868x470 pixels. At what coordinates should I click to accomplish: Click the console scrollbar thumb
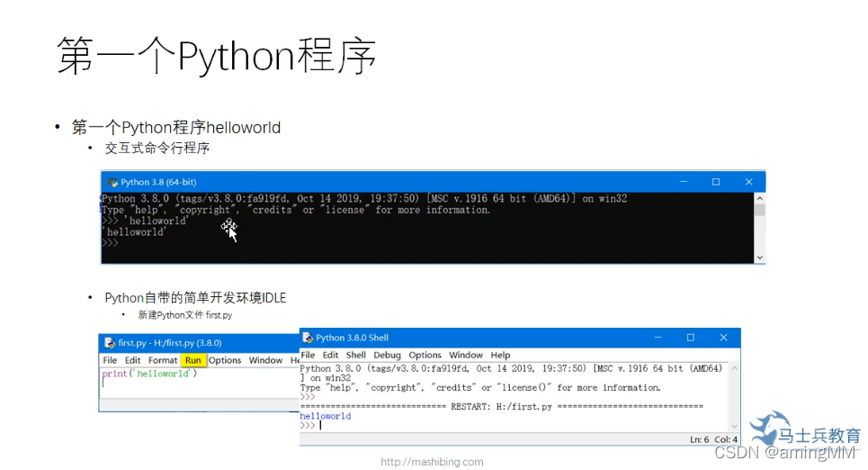[759, 210]
